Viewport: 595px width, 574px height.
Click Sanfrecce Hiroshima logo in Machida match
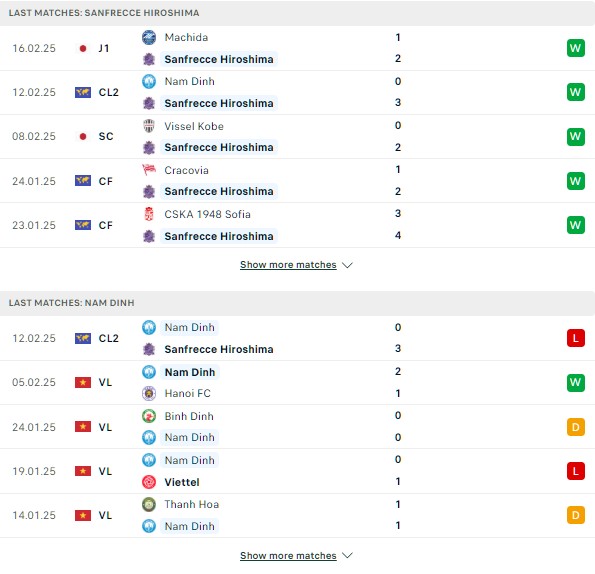pyautogui.click(x=149, y=59)
